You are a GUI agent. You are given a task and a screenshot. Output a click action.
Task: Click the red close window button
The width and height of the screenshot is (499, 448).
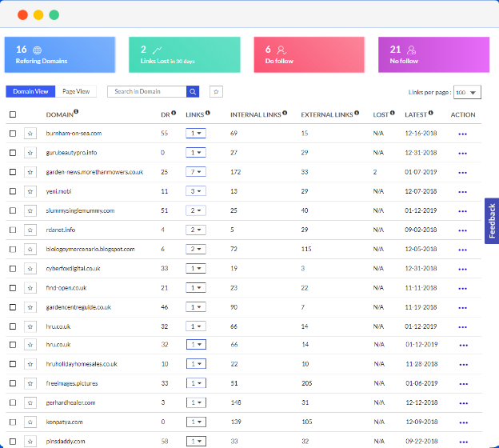coord(22,15)
